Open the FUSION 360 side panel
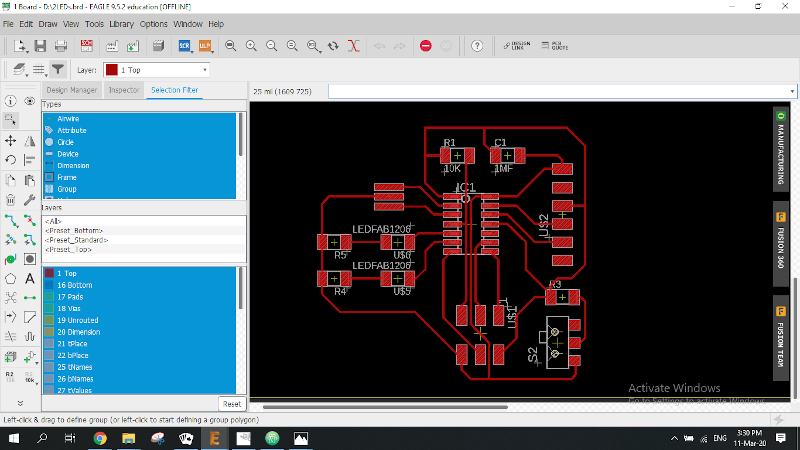This screenshot has height=450, width=800. click(781, 242)
